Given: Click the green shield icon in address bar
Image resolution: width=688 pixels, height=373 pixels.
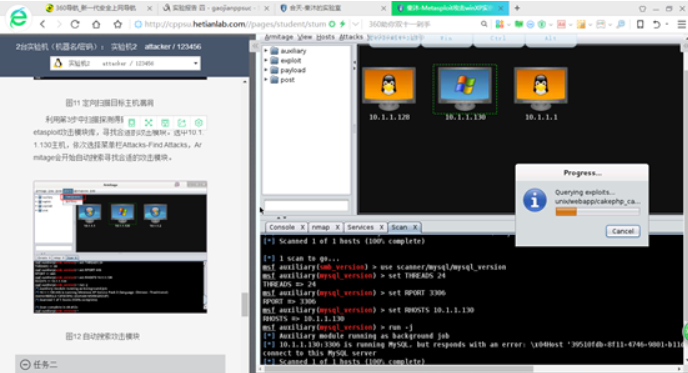Looking at the screenshot, I should point(332,24).
